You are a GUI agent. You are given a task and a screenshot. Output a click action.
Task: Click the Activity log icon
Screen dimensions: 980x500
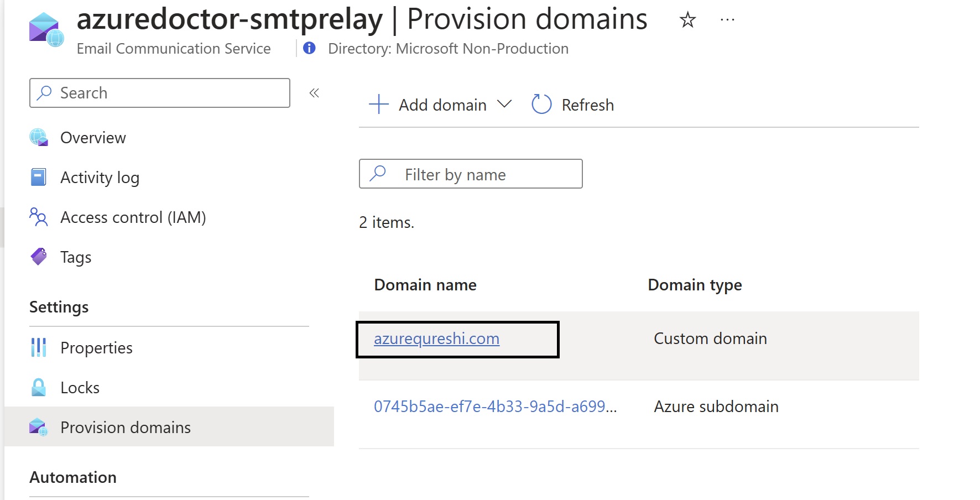tap(39, 177)
